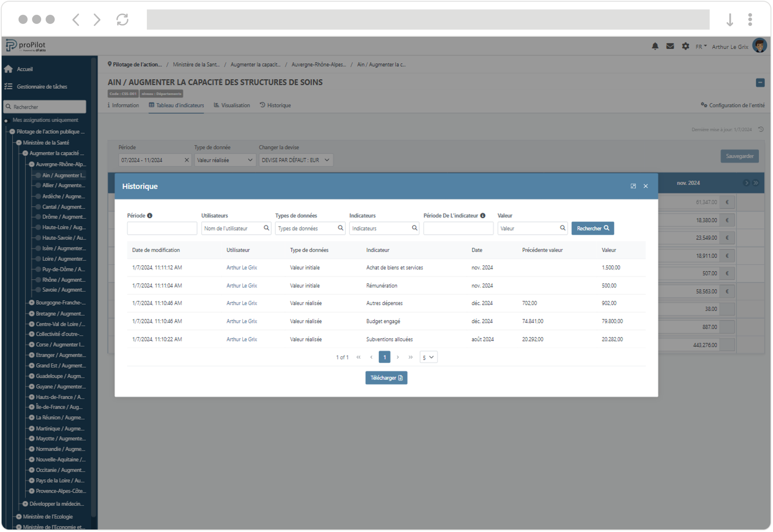Click the notifications bell icon

pyautogui.click(x=655, y=46)
